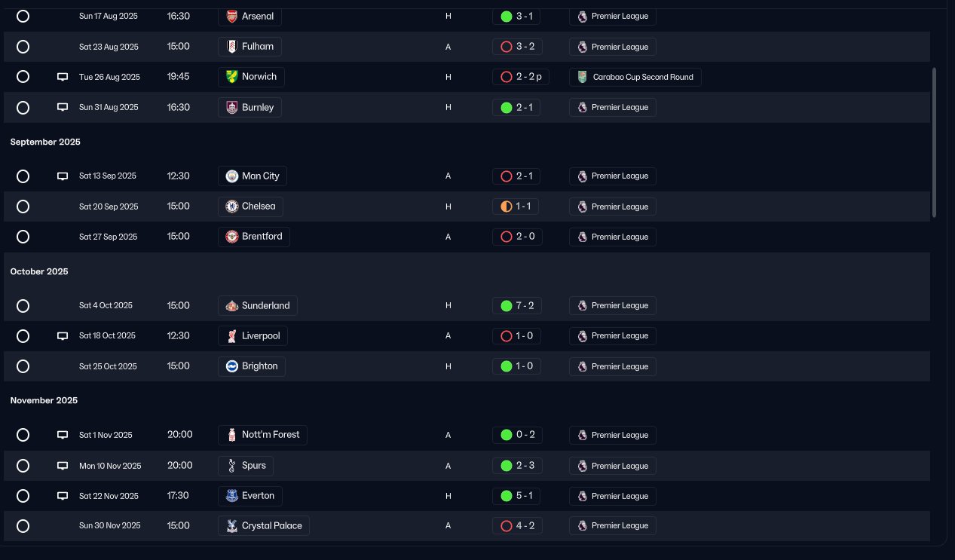Select the radio circle for the Man City fixture

[x=23, y=176]
